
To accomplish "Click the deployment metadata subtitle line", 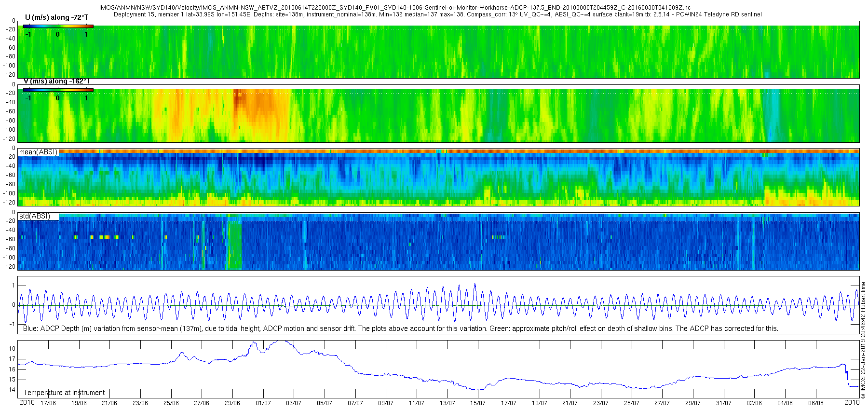I will click(x=437, y=14).
